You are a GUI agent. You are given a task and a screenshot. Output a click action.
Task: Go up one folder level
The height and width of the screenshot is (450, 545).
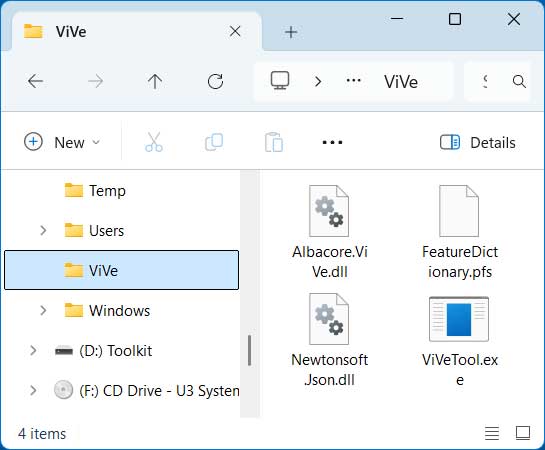click(x=155, y=82)
